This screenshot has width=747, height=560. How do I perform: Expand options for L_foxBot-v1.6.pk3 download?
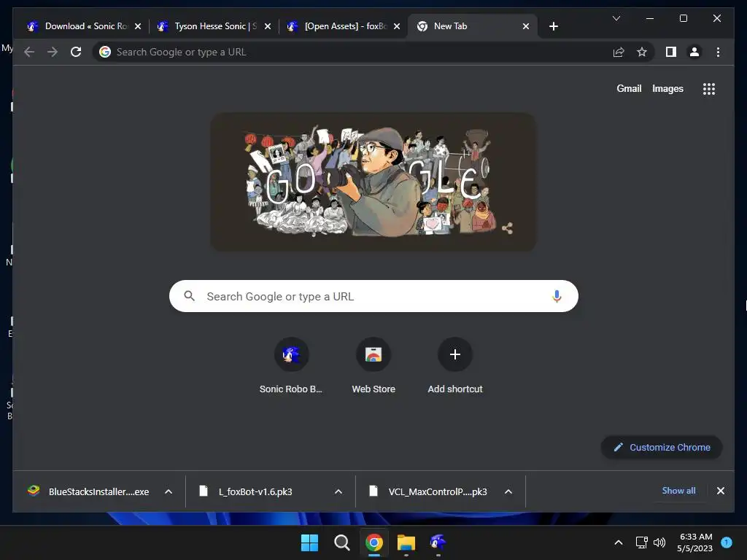338,491
